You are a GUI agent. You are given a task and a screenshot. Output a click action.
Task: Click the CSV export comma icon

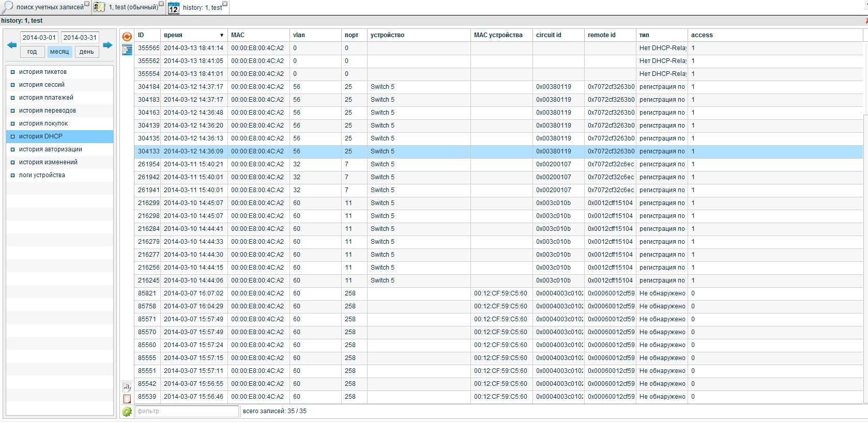point(127,386)
